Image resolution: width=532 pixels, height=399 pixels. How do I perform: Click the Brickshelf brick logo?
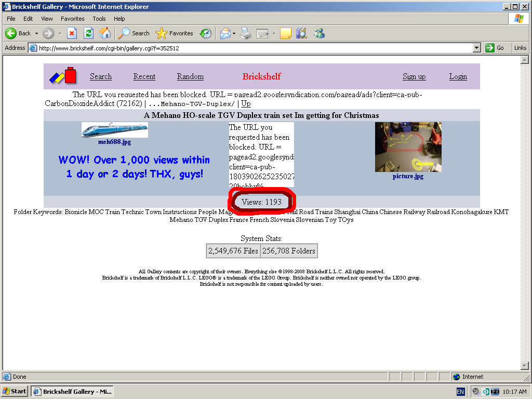point(63,75)
